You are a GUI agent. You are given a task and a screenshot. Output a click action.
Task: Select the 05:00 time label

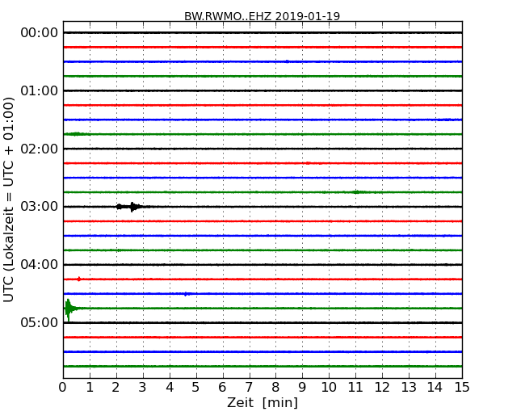click(x=40, y=322)
